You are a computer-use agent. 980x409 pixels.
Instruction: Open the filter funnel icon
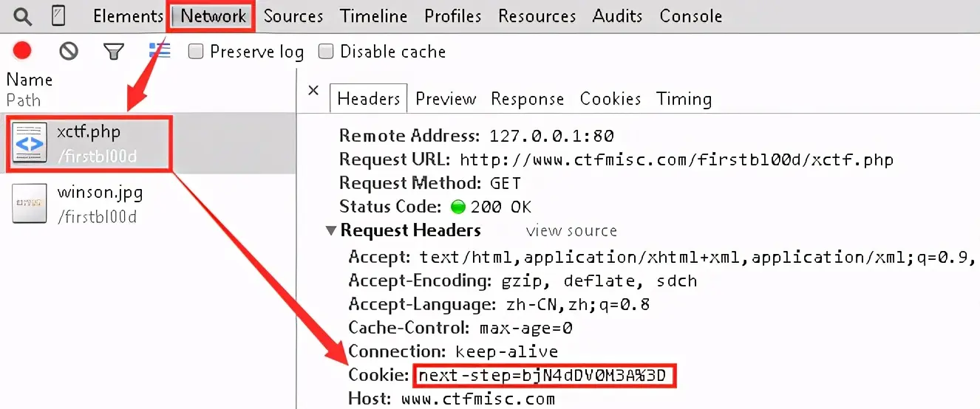coord(113,51)
